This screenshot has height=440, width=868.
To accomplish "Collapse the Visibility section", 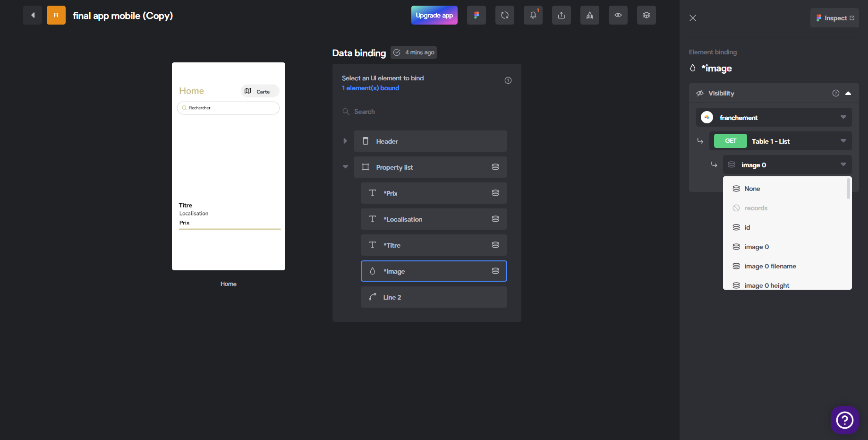I will tap(848, 93).
